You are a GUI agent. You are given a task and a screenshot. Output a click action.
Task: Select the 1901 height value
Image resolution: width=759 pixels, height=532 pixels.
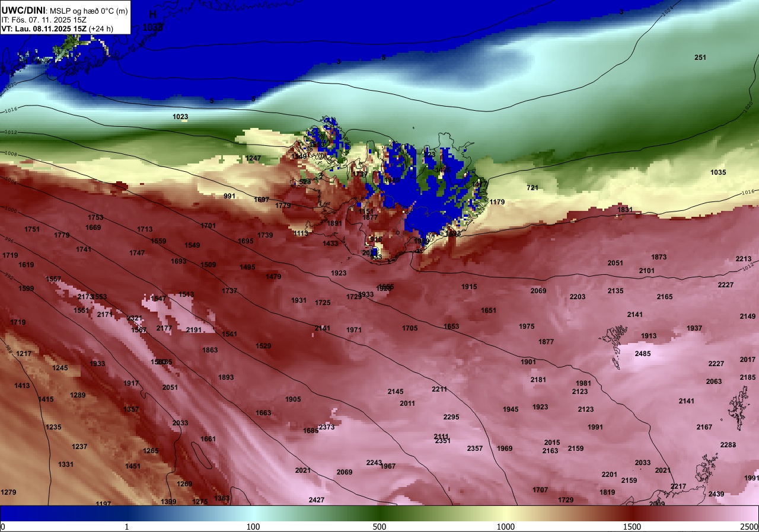(528, 362)
